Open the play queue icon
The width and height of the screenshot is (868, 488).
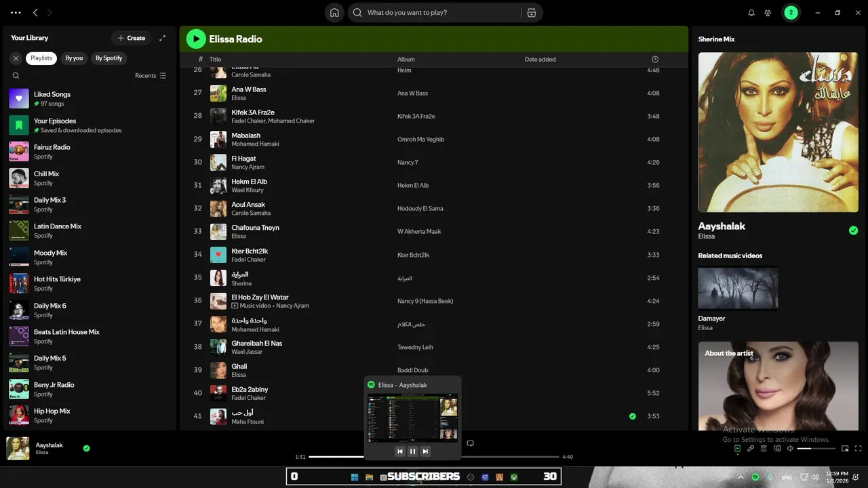point(764,448)
